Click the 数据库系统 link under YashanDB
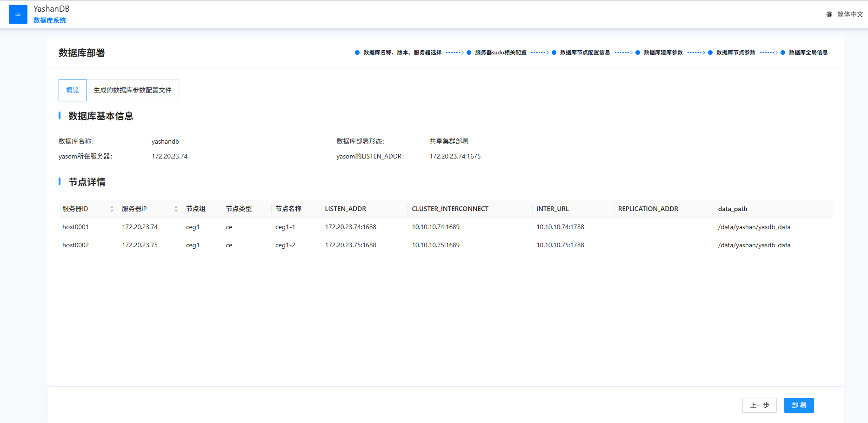 click(50, 20)
